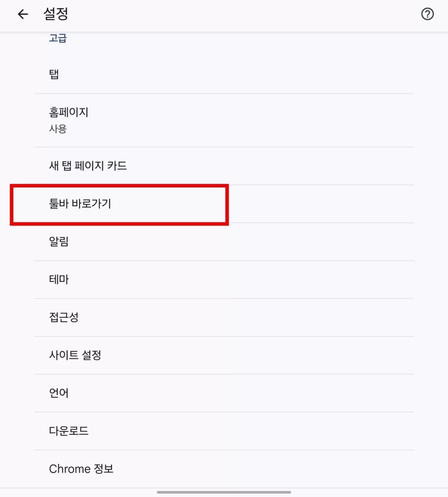Viewport: 448px width, 497px height.
Task: Tap the divider area below Chrome 정보
Action: click(x=224, y=485)
